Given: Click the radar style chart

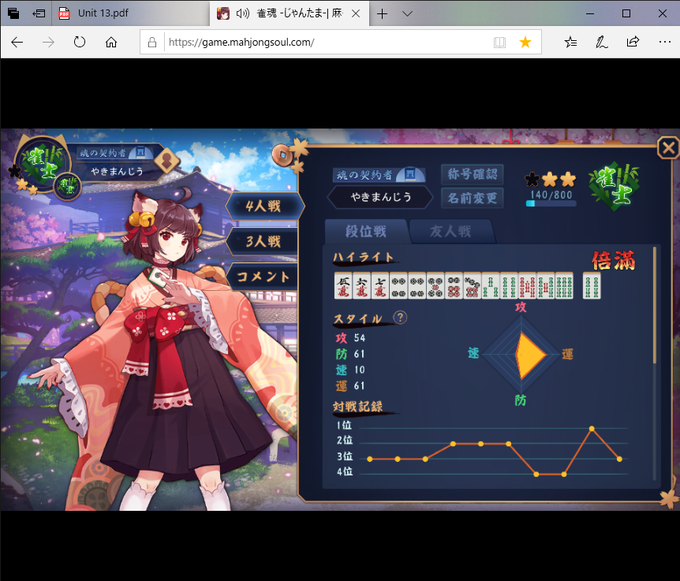Looking at the screenshot, I should pos(521,355).
